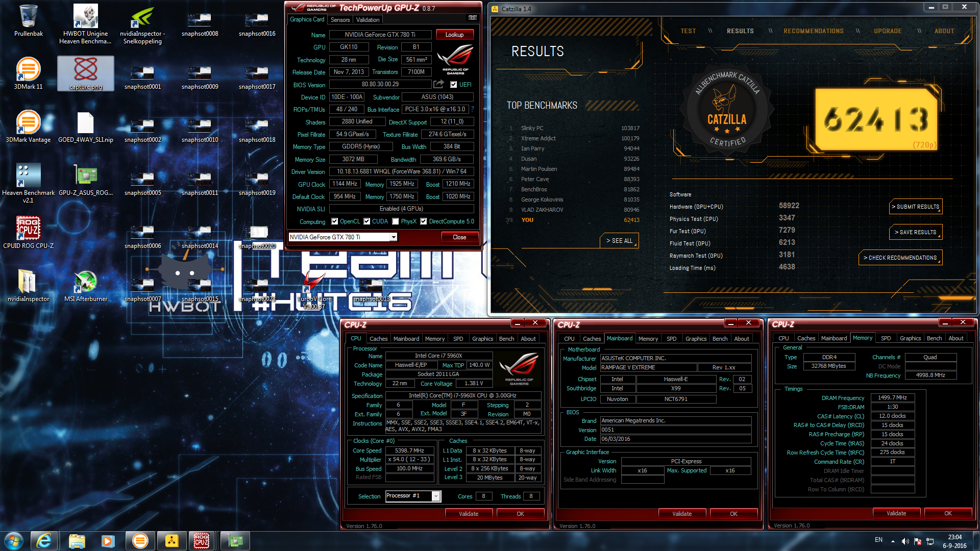Select the snaphsot0001 desktop file

coord(142,77)
